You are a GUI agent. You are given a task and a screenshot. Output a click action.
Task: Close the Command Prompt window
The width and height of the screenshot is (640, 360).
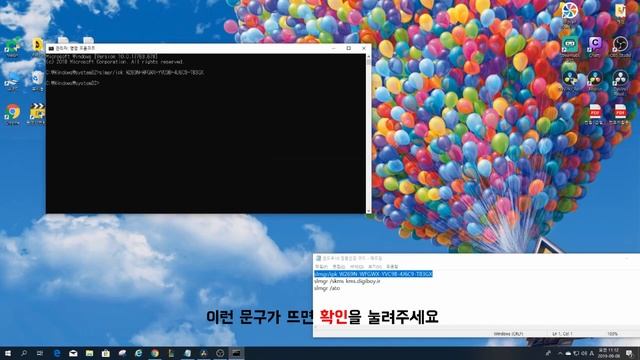pyautogui.click(x=364, y=48)
